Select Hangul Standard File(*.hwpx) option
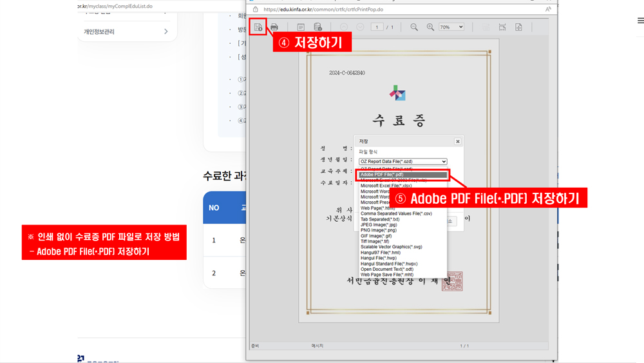644x363 pixels. [389, 264]
